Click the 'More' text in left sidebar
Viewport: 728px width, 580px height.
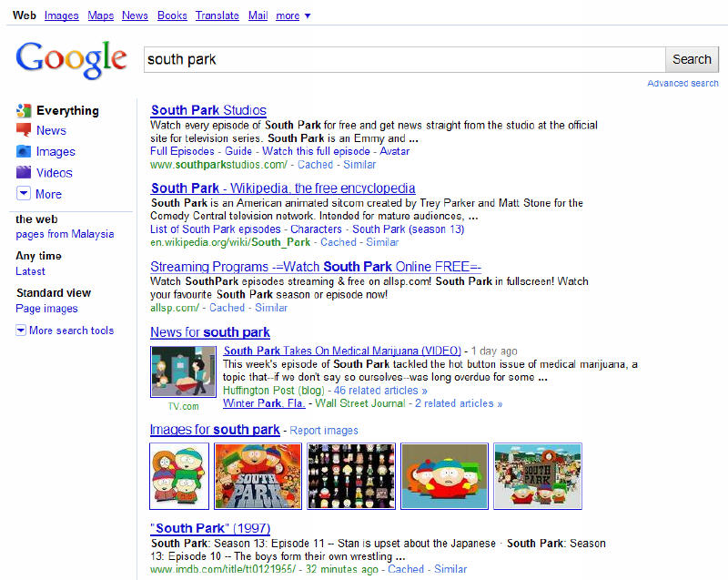point(49,194)
